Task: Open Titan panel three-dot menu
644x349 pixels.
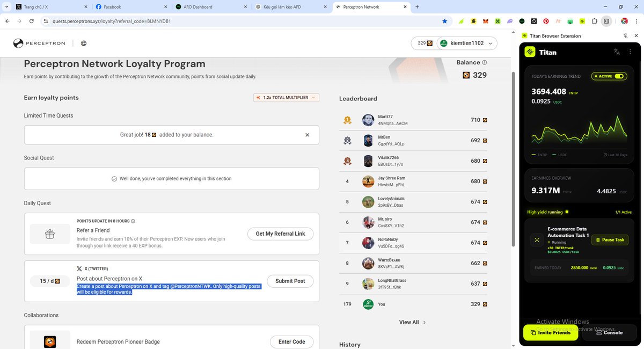Action: [x=630, y=52]
